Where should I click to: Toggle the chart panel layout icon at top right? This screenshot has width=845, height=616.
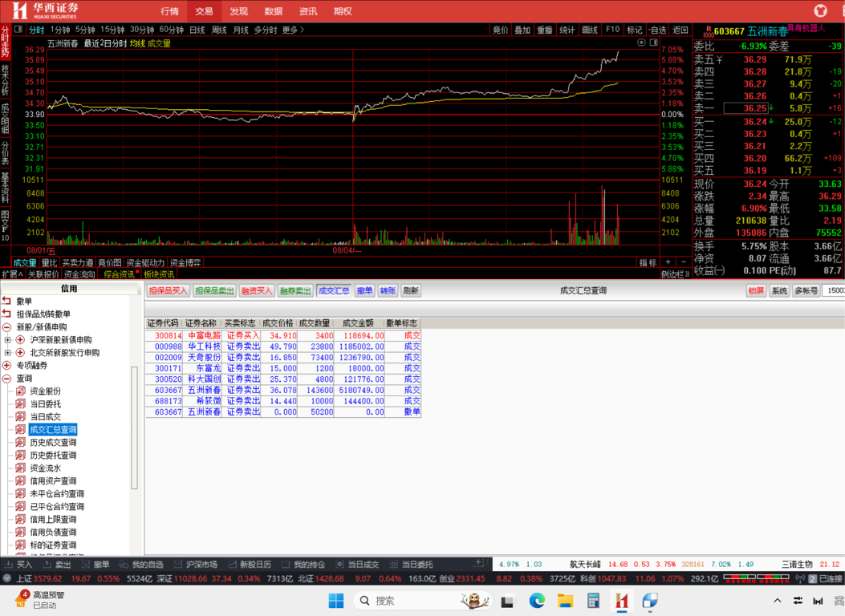[654, 43]
